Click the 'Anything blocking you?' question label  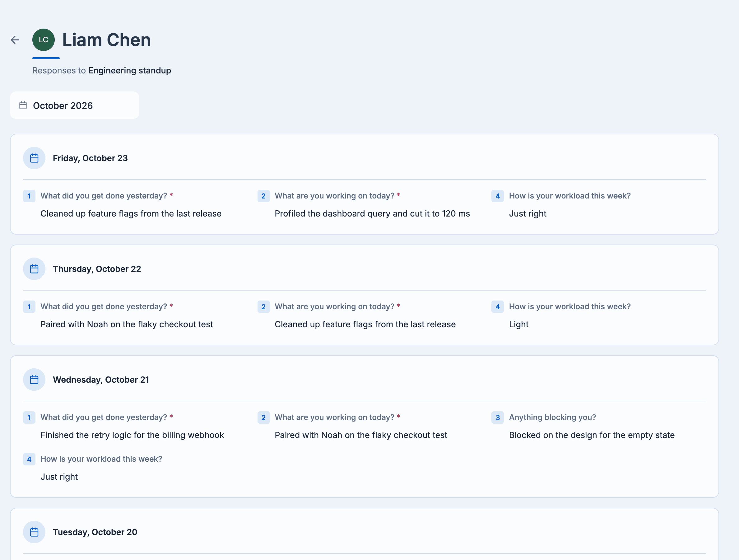point(552,417)
